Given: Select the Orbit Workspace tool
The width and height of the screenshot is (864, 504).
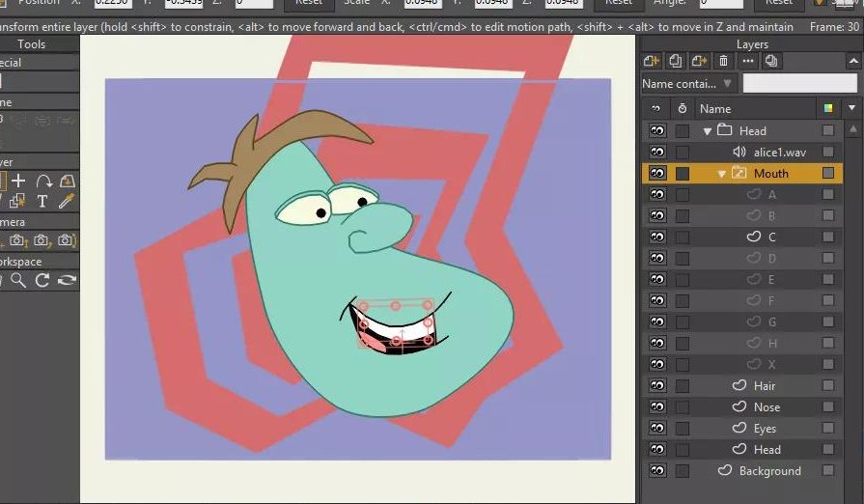Looking at the screenshot, I should click(x=67, y=280).
